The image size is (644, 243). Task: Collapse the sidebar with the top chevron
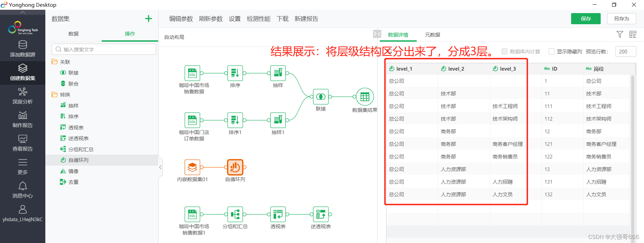coord(22,12)
